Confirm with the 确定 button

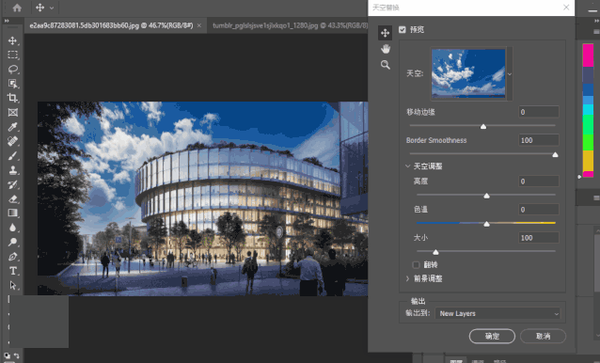pos(492,336)
